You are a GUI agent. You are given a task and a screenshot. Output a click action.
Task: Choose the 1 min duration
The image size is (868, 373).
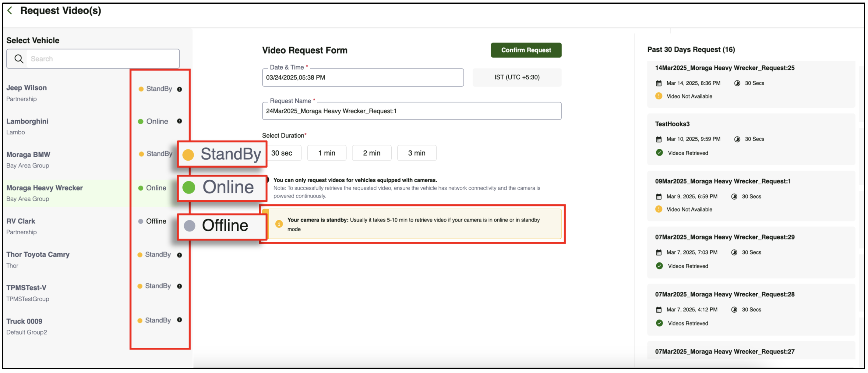[326, 153]
